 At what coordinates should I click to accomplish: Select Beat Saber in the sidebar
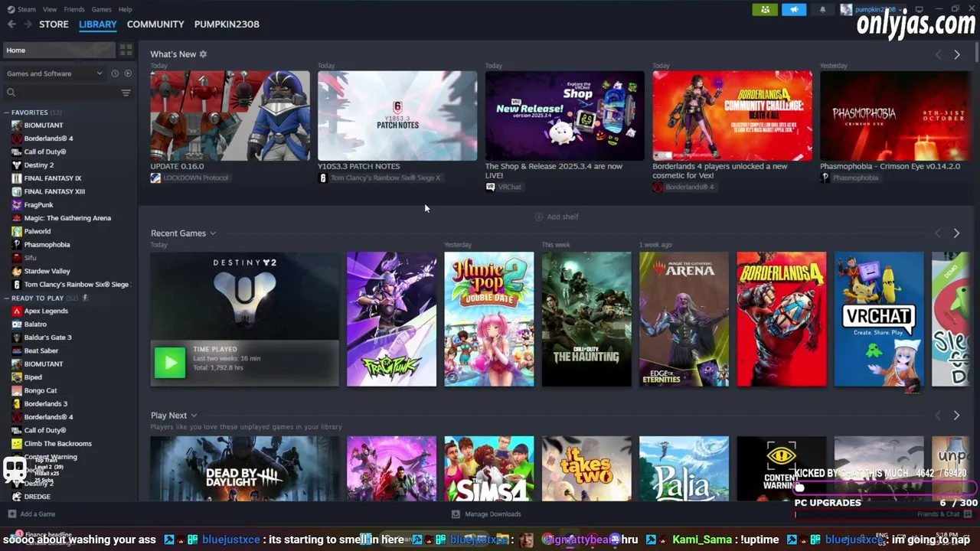point(41,351)
